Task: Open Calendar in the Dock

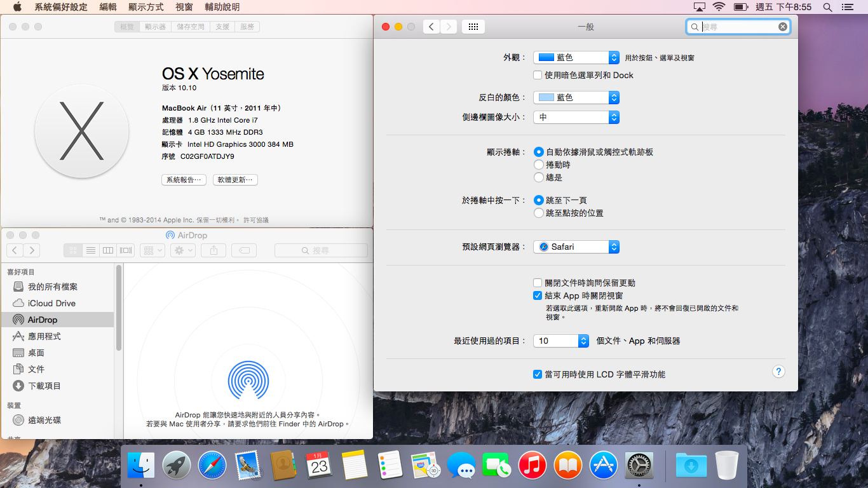Action: tap(318, 466)
